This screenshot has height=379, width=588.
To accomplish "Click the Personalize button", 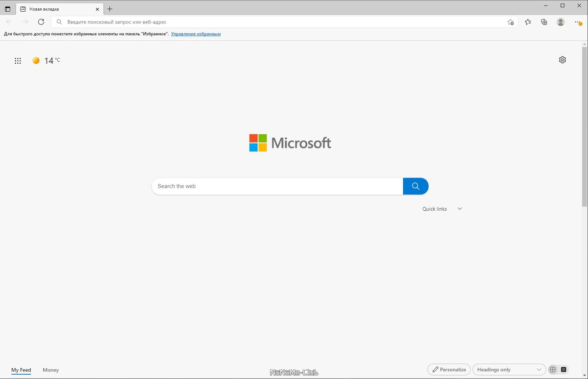I will click(x=449, y=370).
